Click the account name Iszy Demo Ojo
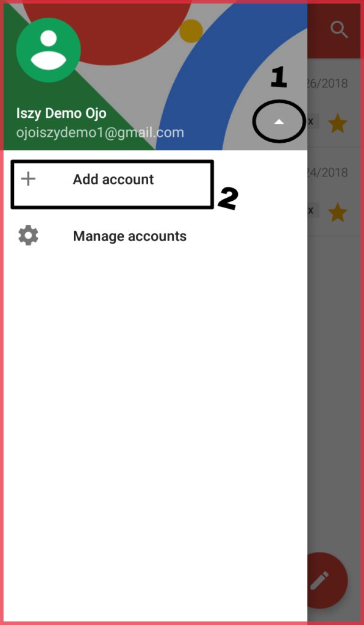364x625 pixels. click(62, 114)
